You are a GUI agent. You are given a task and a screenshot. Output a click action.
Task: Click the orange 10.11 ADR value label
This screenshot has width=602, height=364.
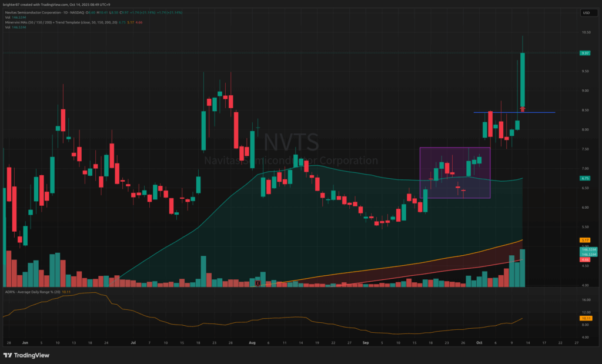pos(585,318)
